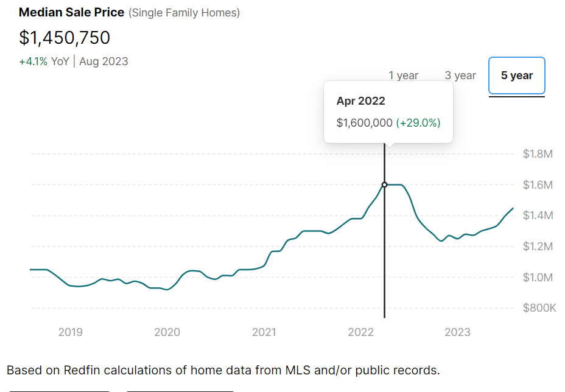Click the Apr 2022 tooltip title
Image resolution: width=565 pixels, height=392 pixels.
[360, 101]
